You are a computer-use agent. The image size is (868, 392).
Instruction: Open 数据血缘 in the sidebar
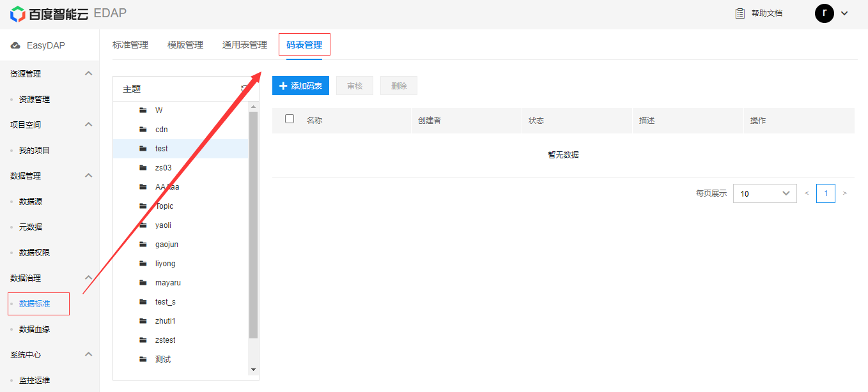35,329
